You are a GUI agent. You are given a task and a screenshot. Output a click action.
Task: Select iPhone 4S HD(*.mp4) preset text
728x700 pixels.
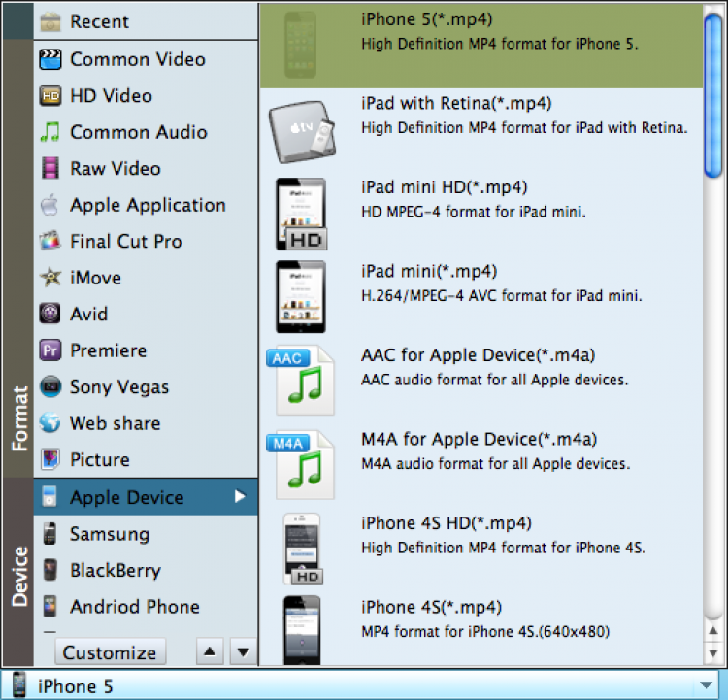tap(447, 523)
